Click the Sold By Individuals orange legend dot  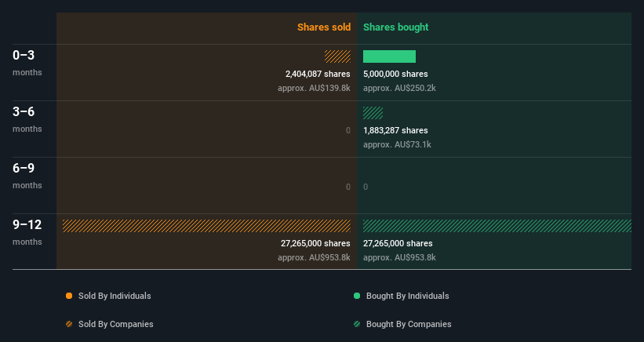pyautogui.click(x=69, y=296)
